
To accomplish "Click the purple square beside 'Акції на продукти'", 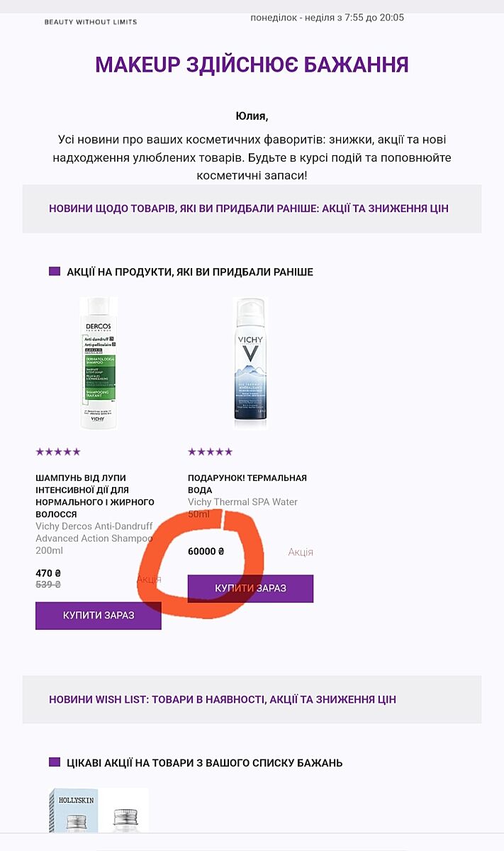I will (x=55, y=271).
